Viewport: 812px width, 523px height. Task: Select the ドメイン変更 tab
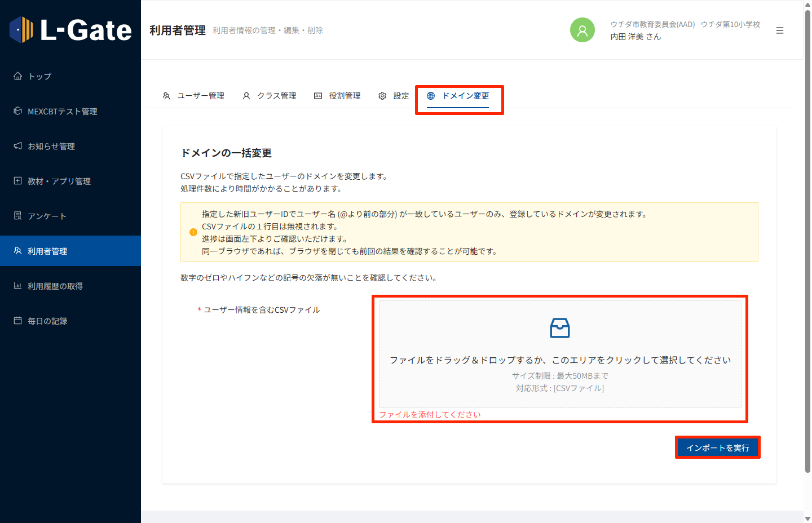coord(458,96)
